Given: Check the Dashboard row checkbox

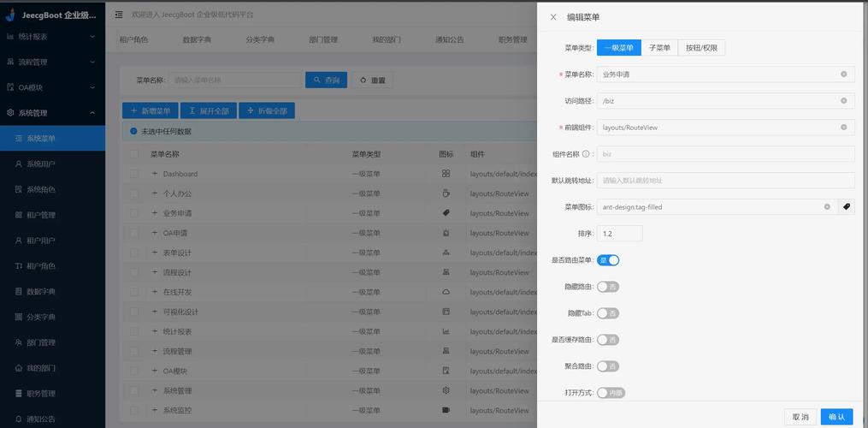Looking at the screenshot, I should pyautogui.click(x=134, y=174).
